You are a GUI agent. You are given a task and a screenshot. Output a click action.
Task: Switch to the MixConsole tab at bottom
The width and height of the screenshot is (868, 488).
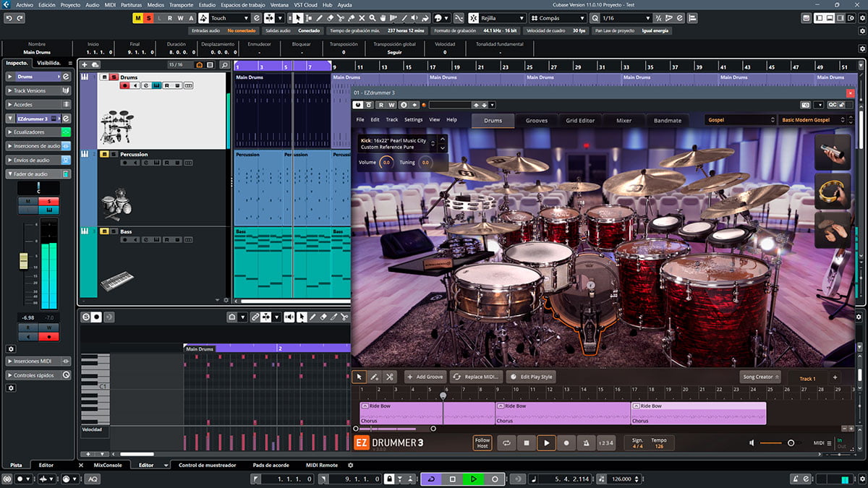(108, 465)
